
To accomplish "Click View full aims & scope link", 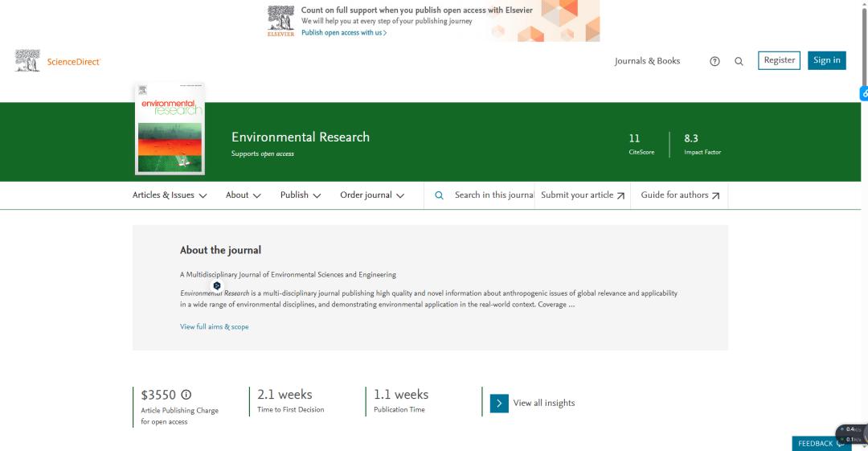I will (214, 327).
